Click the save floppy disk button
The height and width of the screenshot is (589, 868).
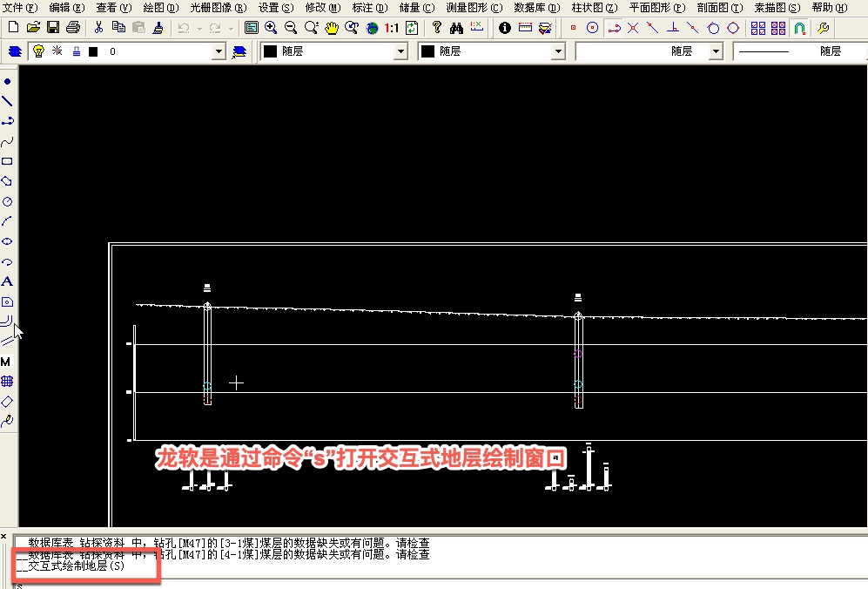[53, 28]
